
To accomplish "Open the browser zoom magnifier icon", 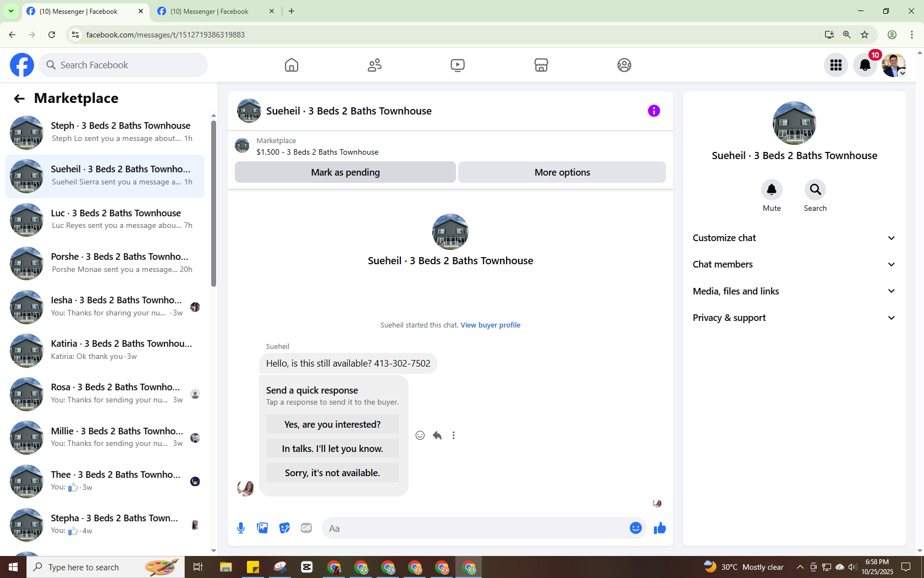I will pyautogui.click(x=847, y=35).
